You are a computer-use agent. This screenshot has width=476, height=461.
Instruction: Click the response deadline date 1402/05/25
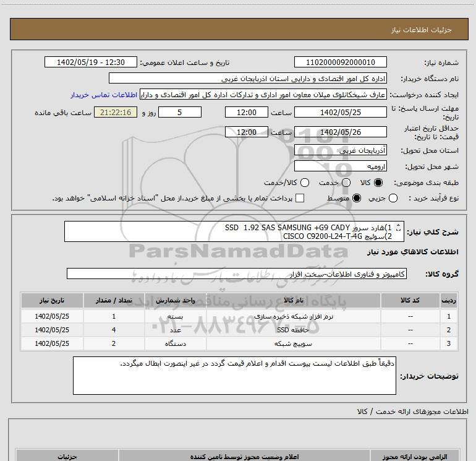pos(340,113)
